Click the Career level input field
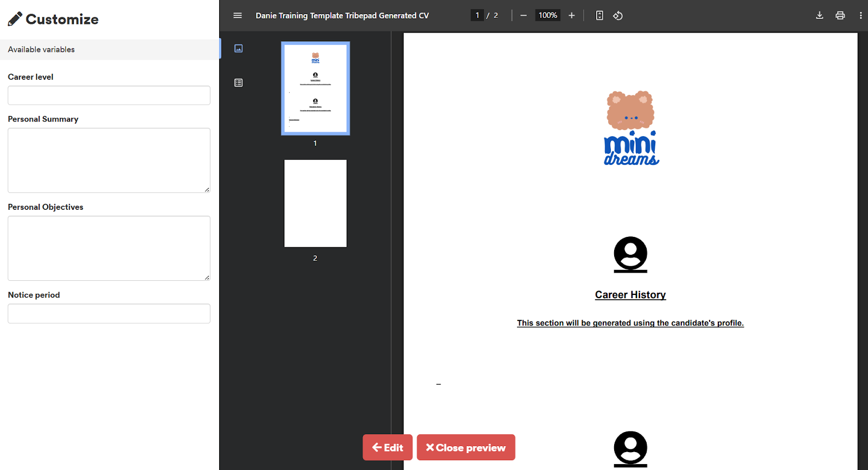868x470 pixels. point(109,95)
